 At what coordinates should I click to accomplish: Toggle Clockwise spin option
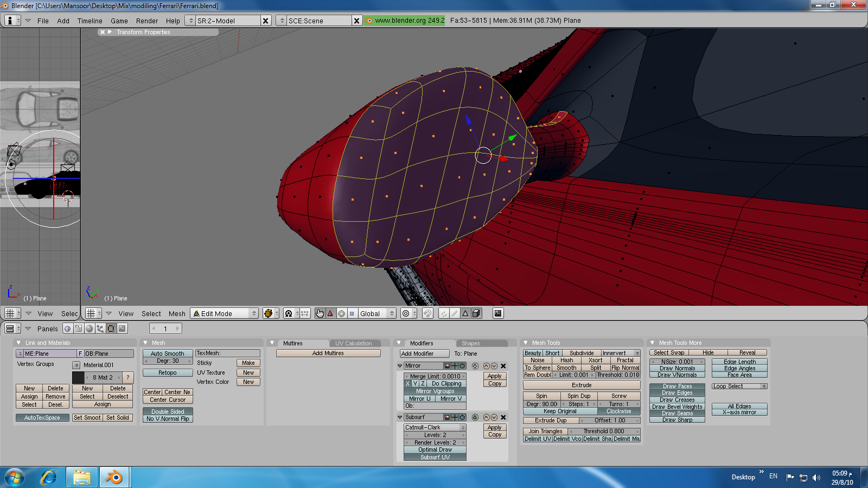click(619, 411)
